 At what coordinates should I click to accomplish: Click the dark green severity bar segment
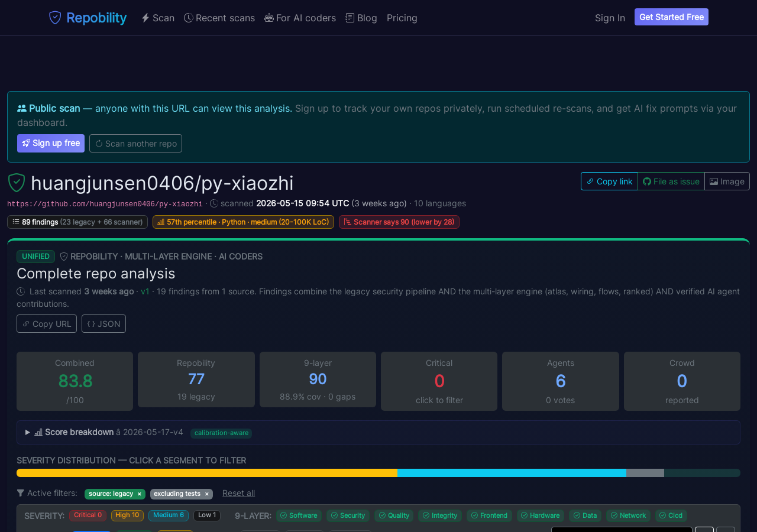[702, 473]
